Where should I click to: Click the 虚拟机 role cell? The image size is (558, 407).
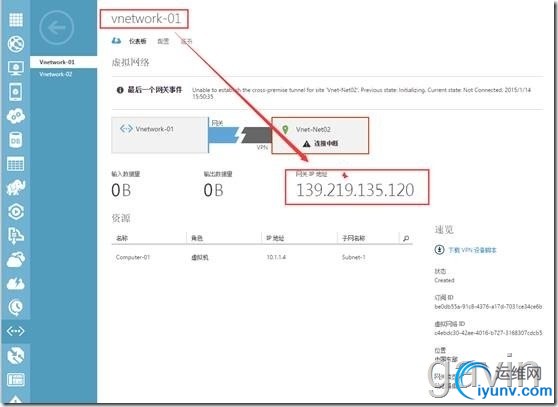(200, 257)
